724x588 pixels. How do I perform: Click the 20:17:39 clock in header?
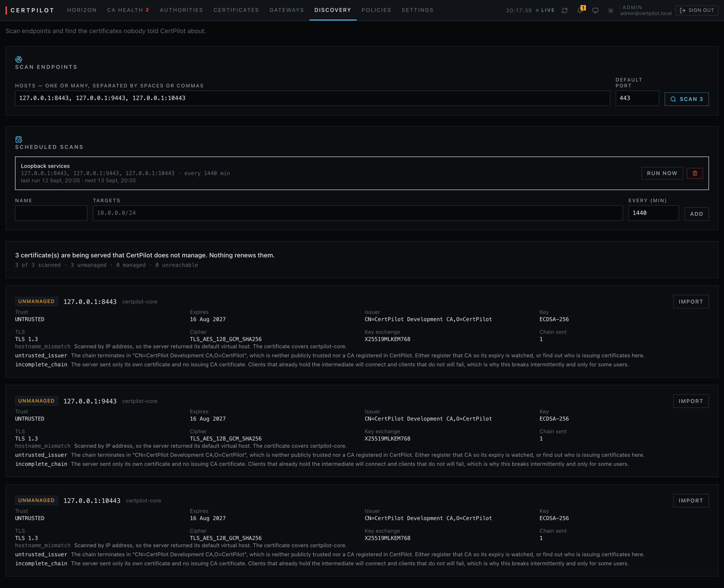point(519,10)
